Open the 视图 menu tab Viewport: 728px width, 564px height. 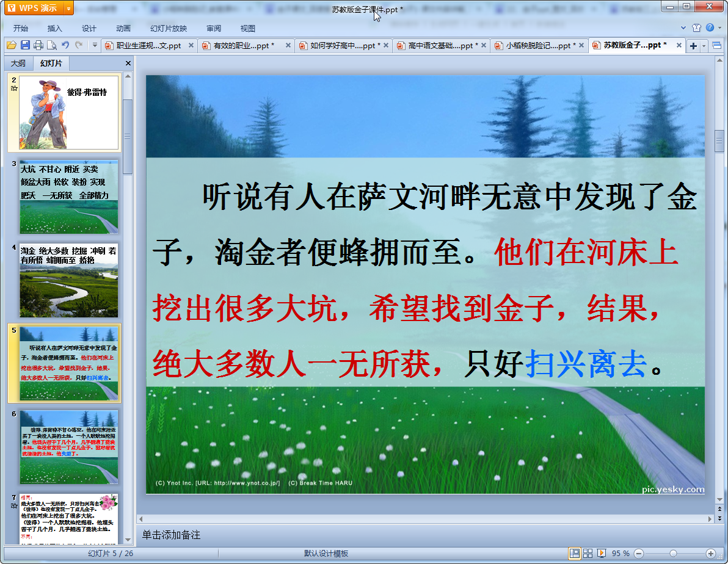247,28
